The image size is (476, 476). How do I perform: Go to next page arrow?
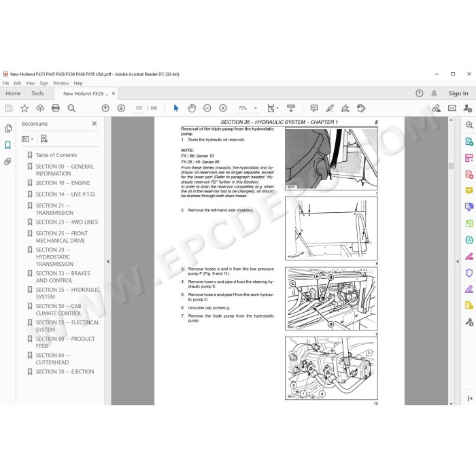[121, 108]
